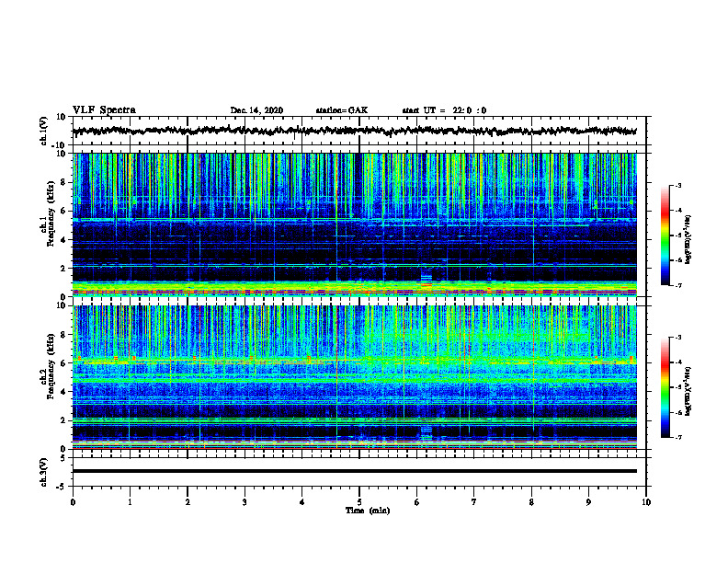Click time-axis tick label "2"
This screenshot has width=728, height=563.
point(188,502)
